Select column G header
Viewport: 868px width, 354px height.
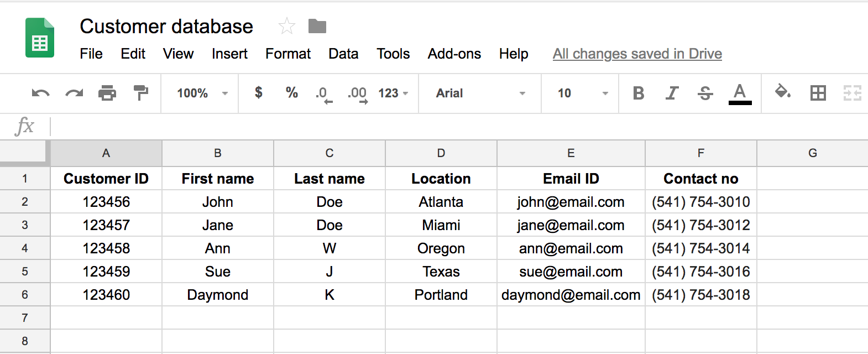[x=813, y=153]
